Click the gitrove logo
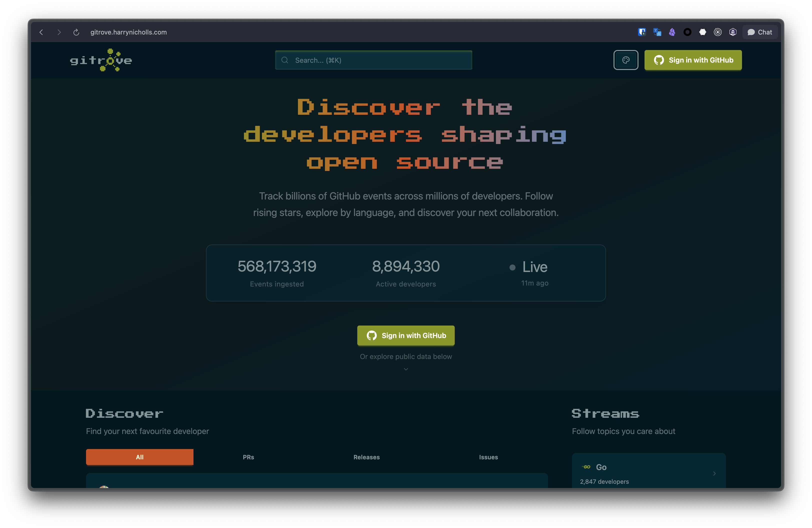Screen dimensions: 812x528 [101, 60]
